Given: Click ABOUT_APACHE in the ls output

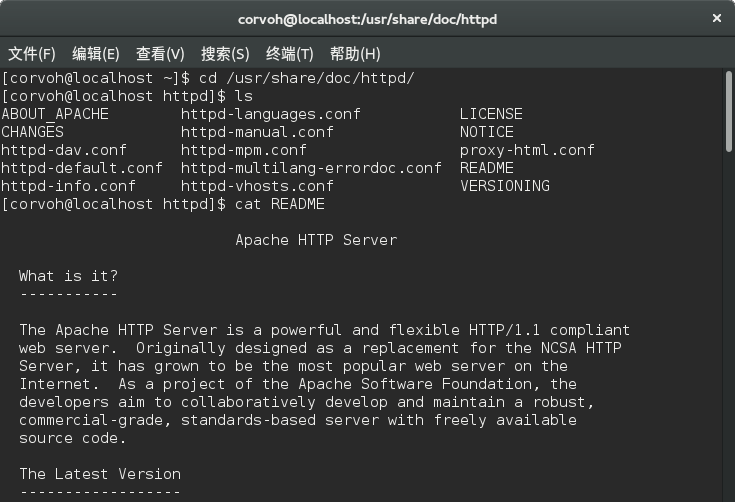Looking at the screenshot, I should (55, 114).
